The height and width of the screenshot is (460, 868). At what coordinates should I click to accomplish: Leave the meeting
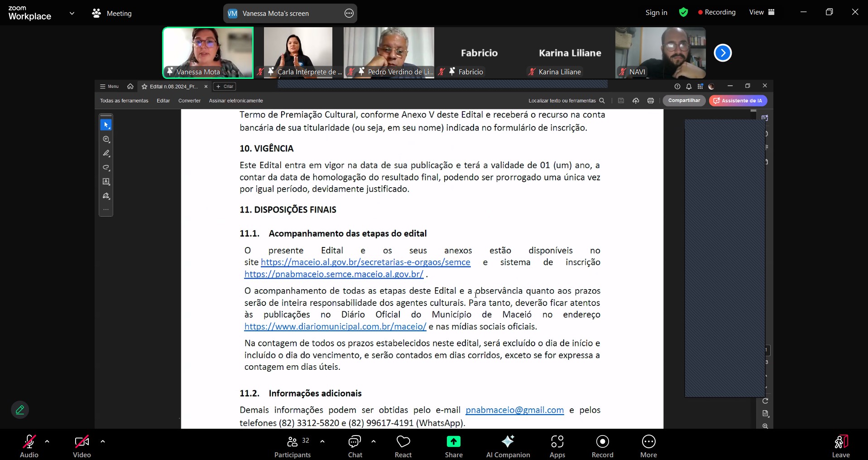tap(840, 446)
